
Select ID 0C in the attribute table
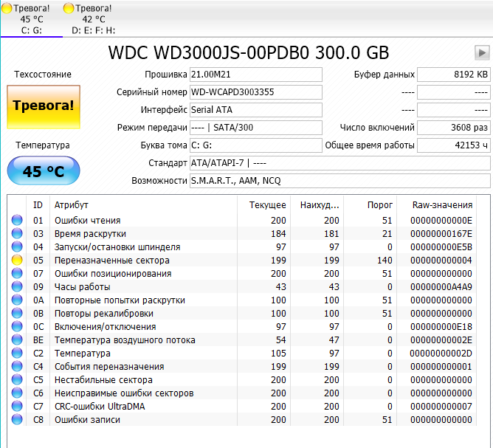click(38, 327)
